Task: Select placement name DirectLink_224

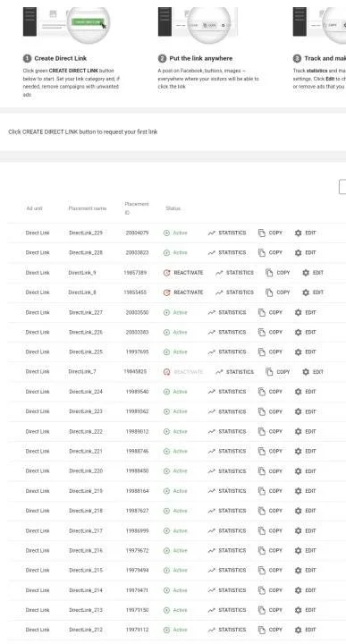Action: point(86,392)
